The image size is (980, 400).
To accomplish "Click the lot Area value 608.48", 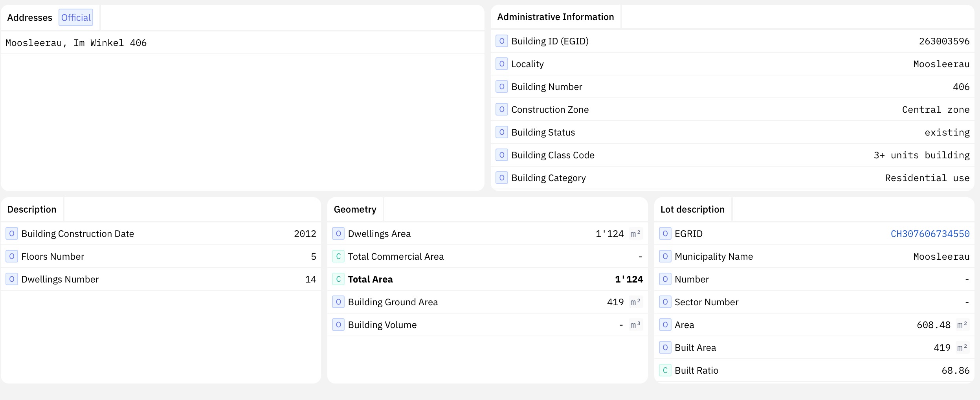I will pyautogui.click(x=933, y=325).
